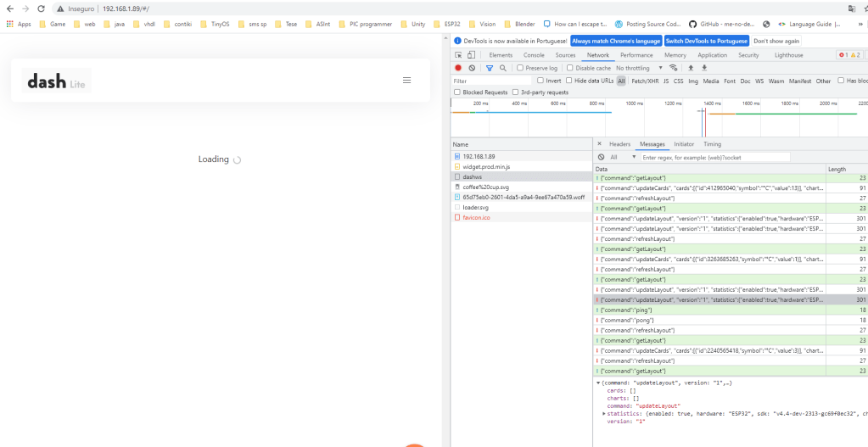Click Always match Chrome's language button
The image size is (868, 447).
[x=616, y=41]
